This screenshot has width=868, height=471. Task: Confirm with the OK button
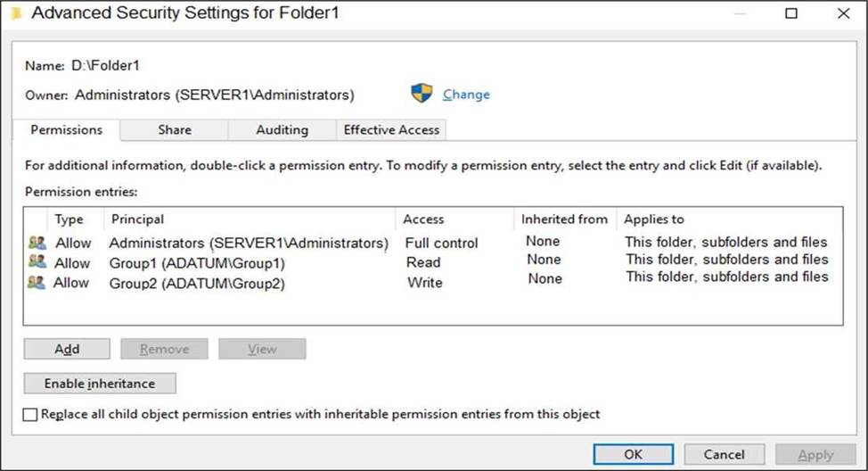(x=633, y=454)
